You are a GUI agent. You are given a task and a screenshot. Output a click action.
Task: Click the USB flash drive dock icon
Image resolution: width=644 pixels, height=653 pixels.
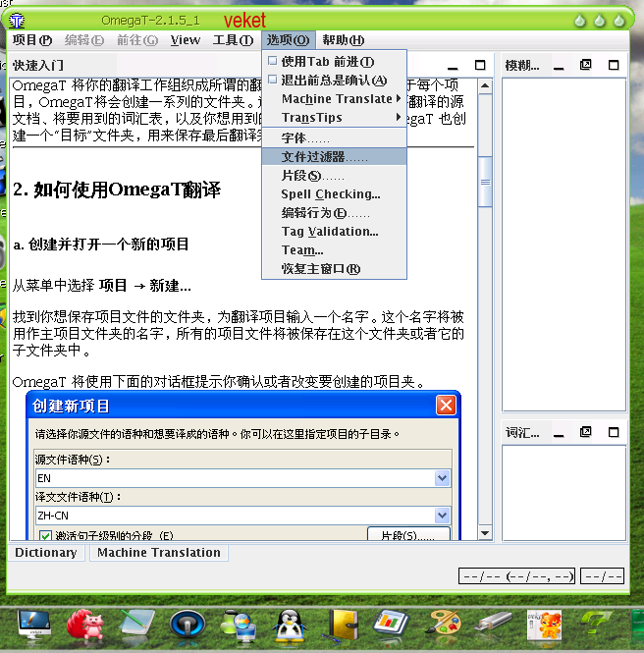(x=494, y=622)
